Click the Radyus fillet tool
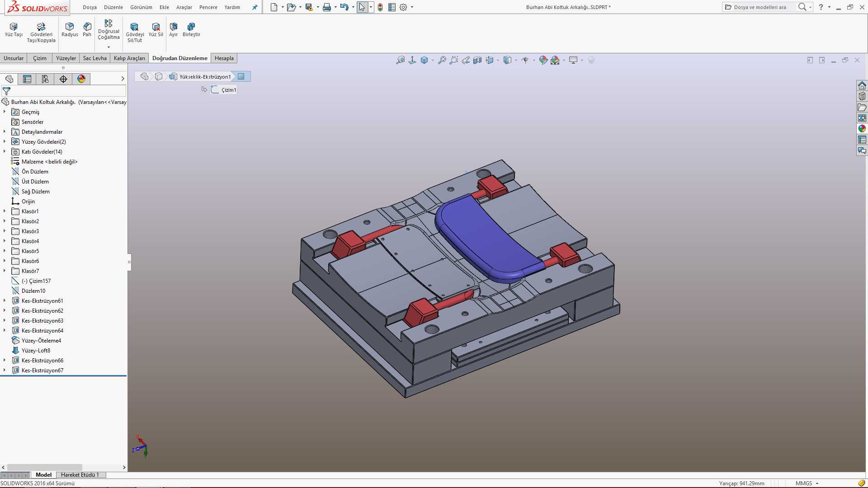868x488 pixels. click(70, 30)
